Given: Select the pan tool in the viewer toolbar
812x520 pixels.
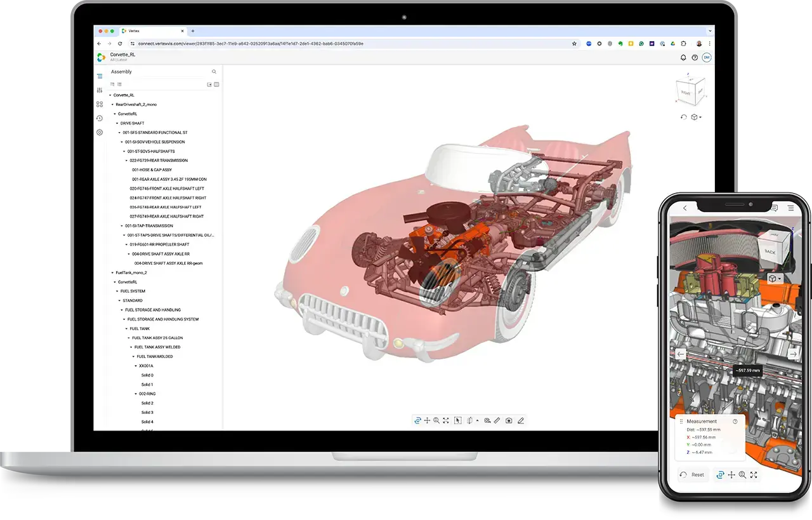Looking at the screenshot, I should pyautogui.click(x=427, y=420).
